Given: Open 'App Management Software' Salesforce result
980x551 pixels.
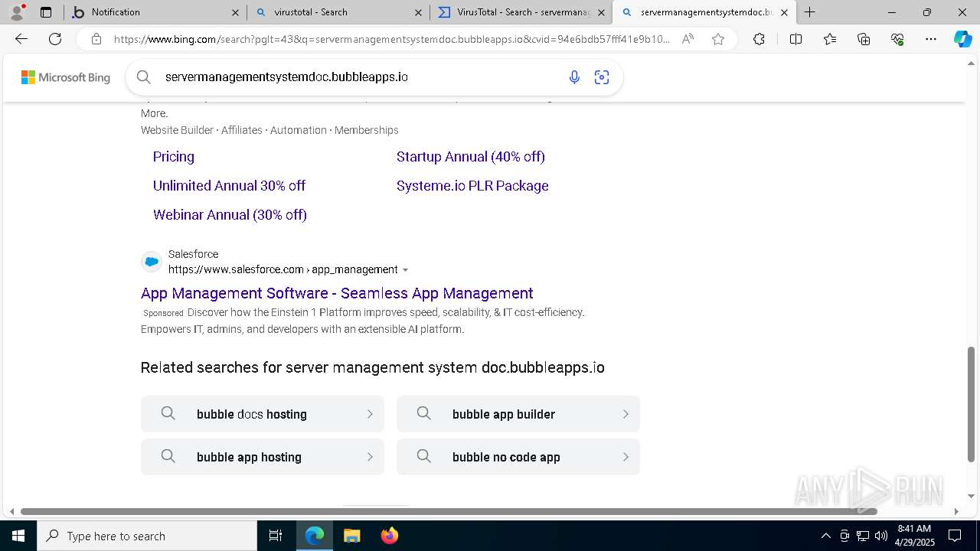Looking at the screenshot, I should pyautogui.click(x=337, y=293).
